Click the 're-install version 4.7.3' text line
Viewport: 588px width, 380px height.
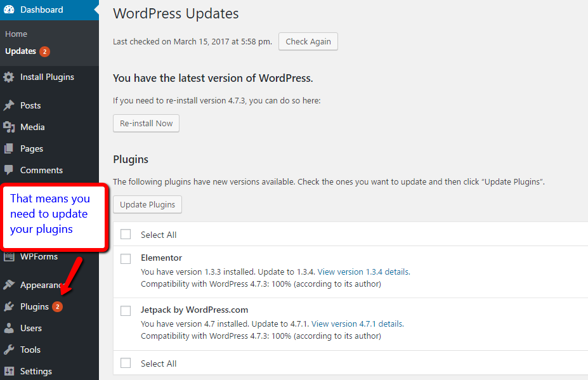(217, 100)
